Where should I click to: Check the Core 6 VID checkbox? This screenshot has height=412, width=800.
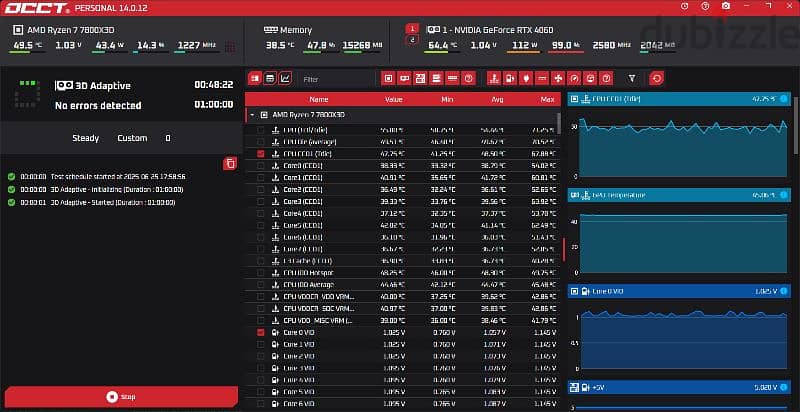pos(261,404)
